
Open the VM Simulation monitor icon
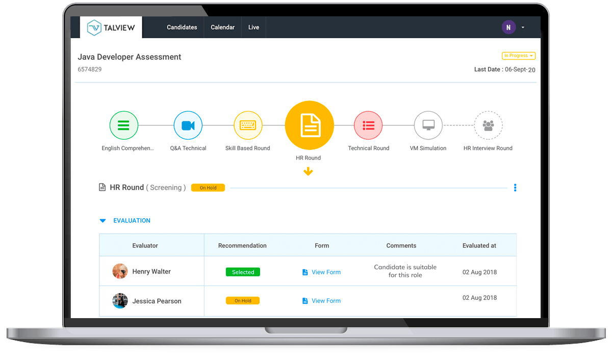point(428,125)
